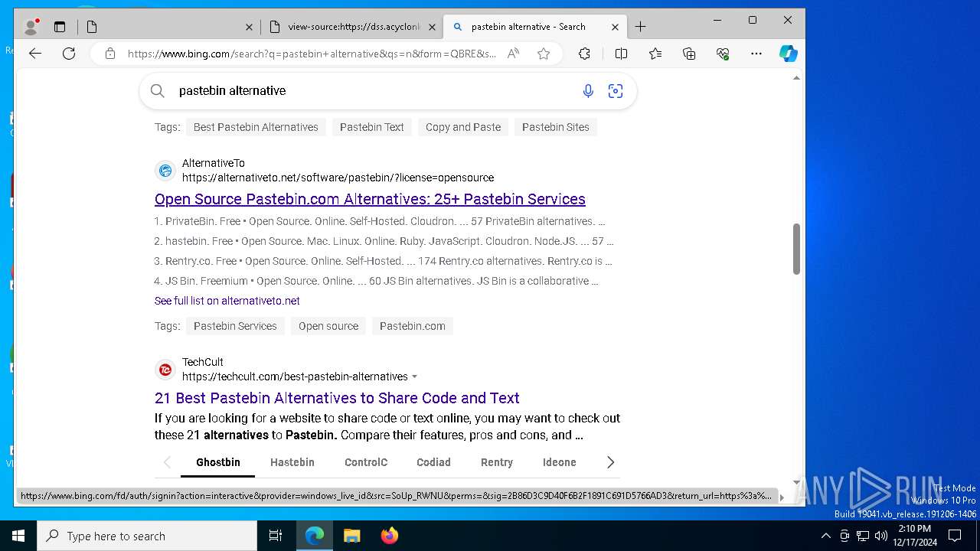
Task: Open the taskbar volume icon
Action: pyautogui.click(x=881, y=536)
